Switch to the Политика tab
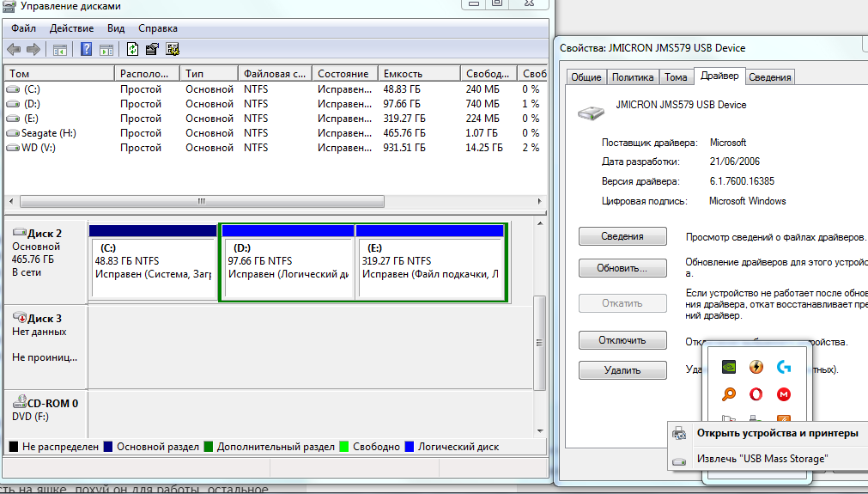Viewport: 868px width, 494px height. [x=633, y=77]
